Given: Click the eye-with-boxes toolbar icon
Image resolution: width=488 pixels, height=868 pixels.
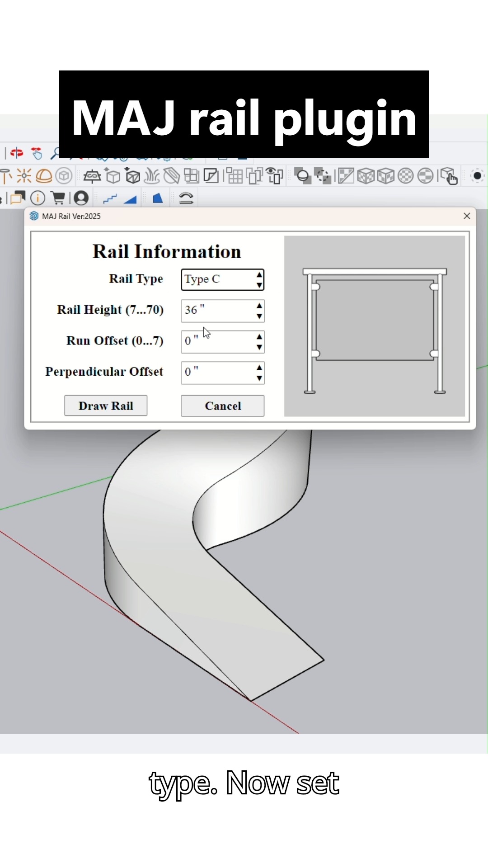Looking at the screenshot, I should point(274,176).
